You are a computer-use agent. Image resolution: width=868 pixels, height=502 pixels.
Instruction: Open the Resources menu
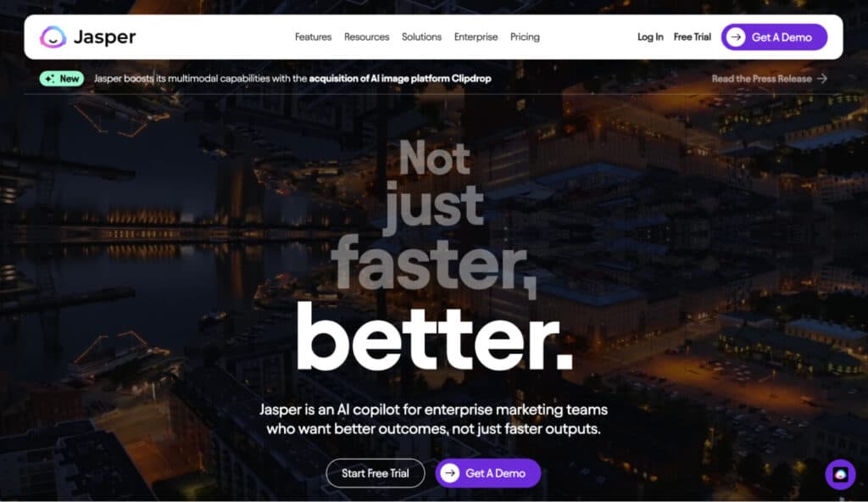point(366,37)
